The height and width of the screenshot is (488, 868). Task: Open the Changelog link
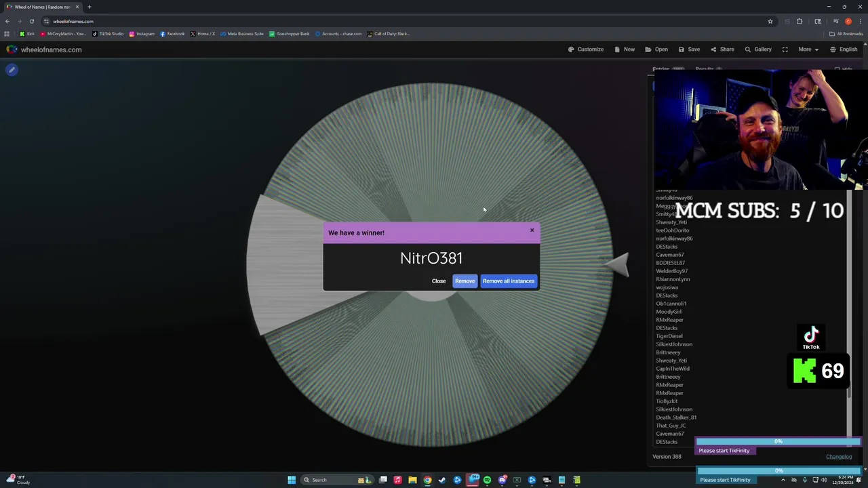[x=839, y=457]
